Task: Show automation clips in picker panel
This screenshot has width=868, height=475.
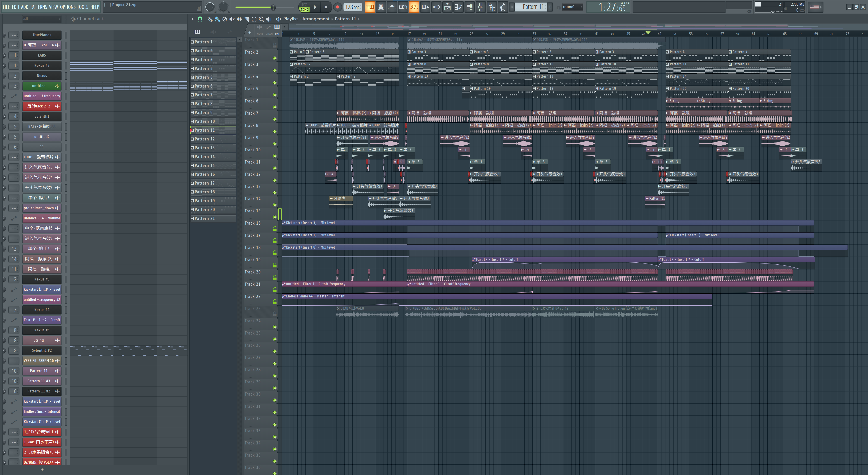Action: coord(229,32)
